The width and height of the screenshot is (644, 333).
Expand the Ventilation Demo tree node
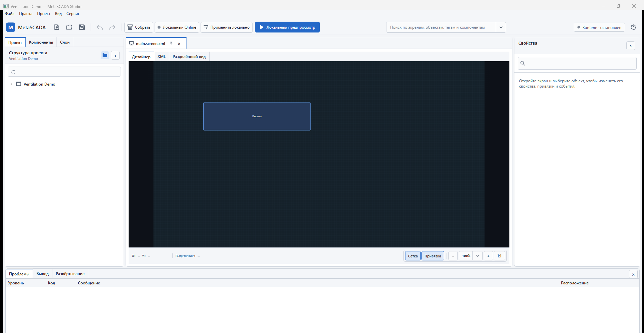tap(11, 84)
